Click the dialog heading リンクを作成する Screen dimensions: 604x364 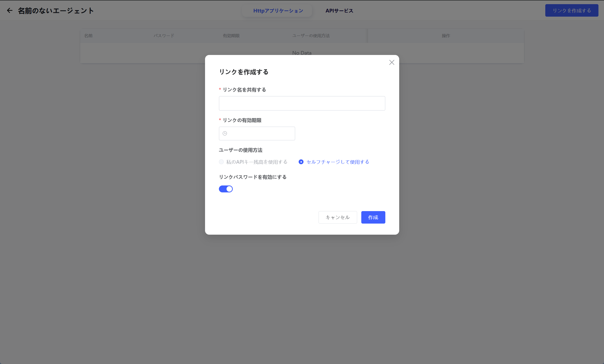[243, 72]
